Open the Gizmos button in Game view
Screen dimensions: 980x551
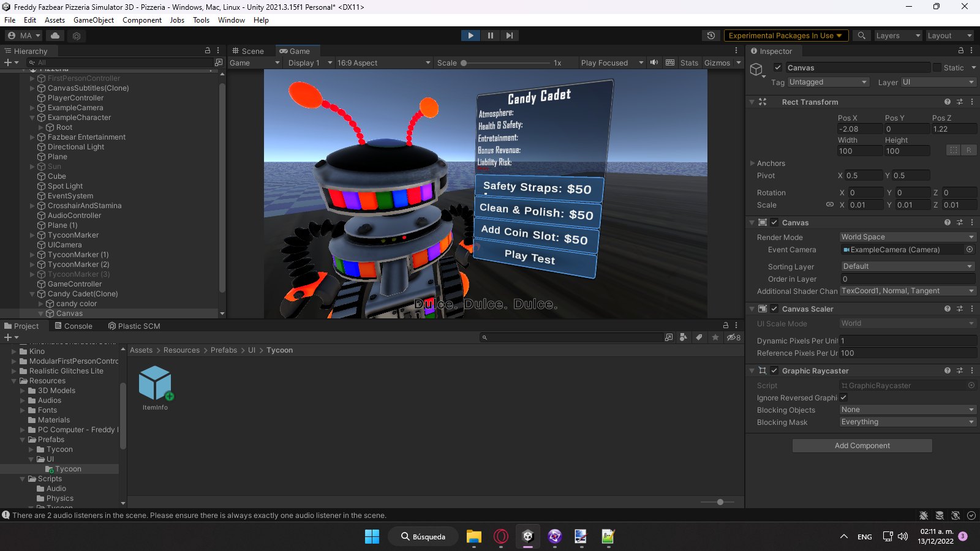point(717,62)
